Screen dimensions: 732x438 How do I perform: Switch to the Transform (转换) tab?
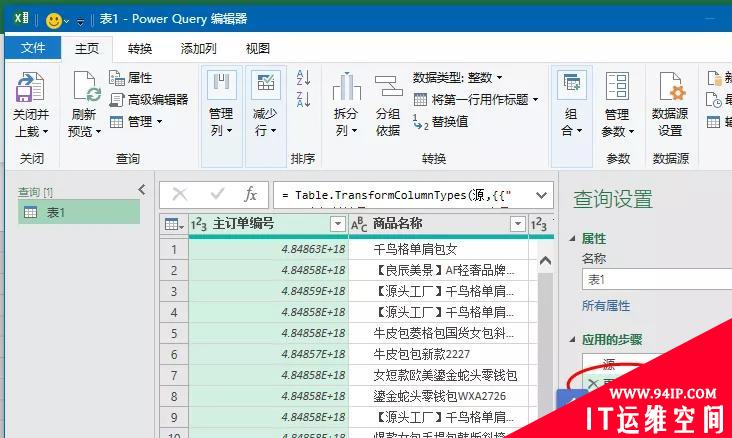[x=140, y=48]
